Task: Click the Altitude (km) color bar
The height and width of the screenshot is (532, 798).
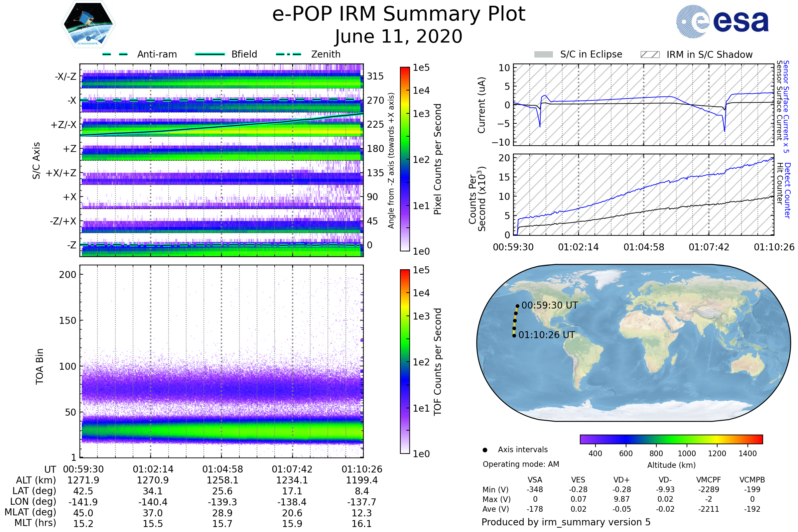Action: click(671, 439)
